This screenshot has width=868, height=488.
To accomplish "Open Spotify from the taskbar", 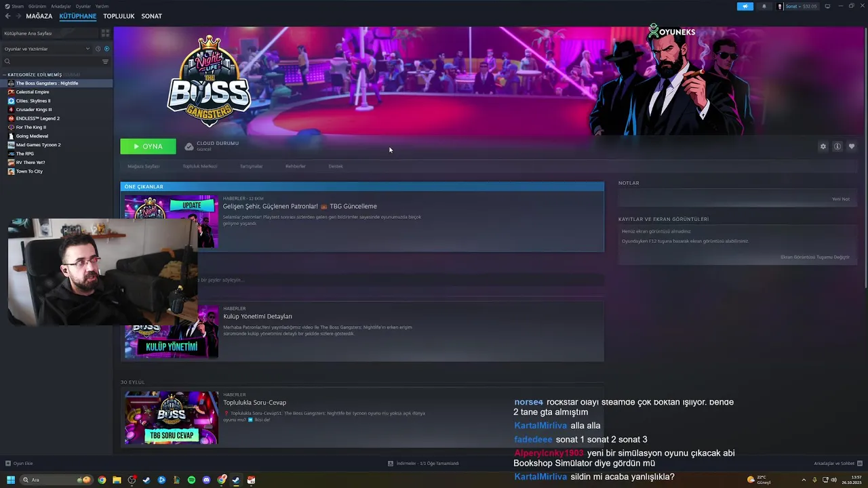I will point(191,480).
